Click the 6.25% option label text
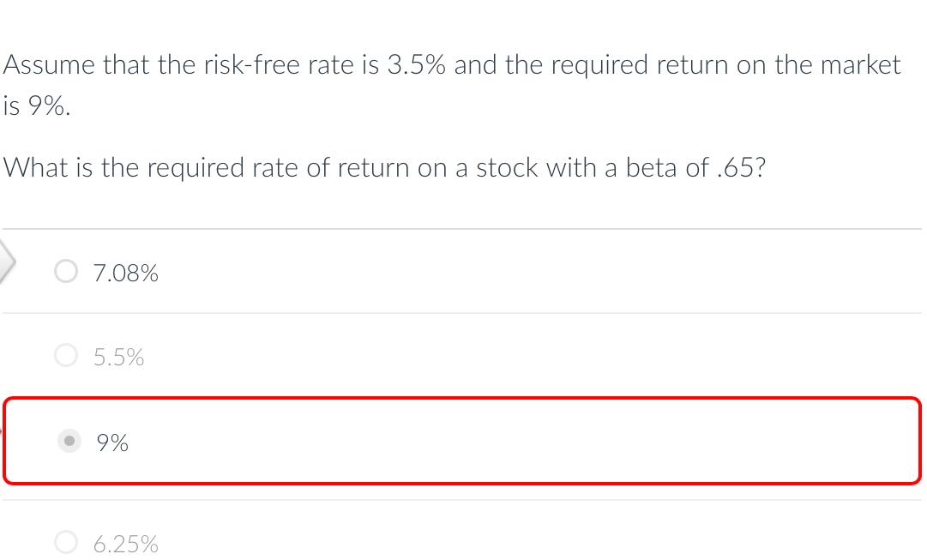 (126, 543)
